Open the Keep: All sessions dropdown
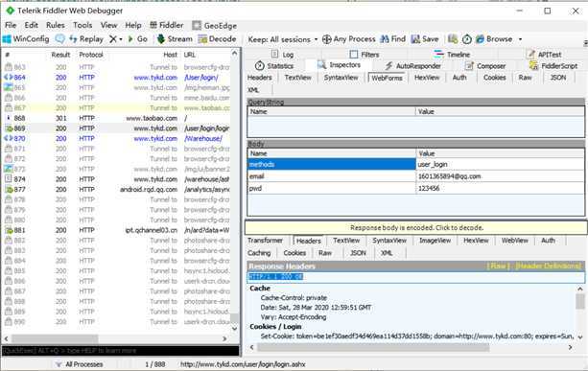 (283, 39)
